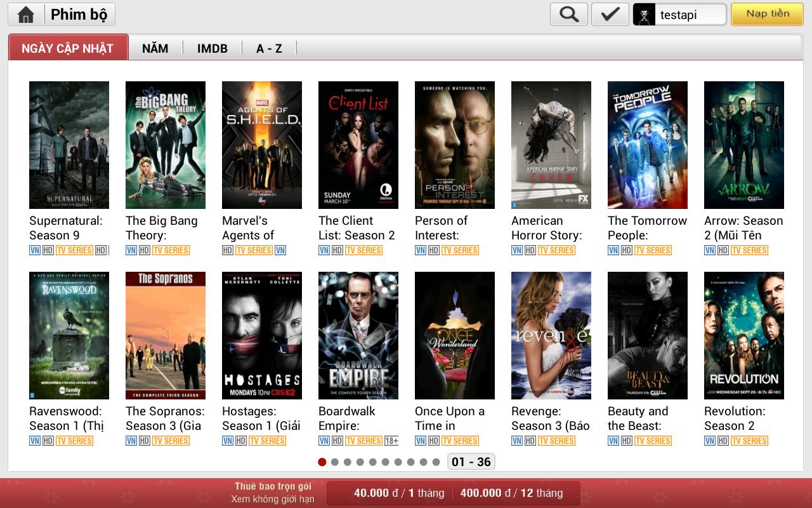Open the American Horror Story poster

[x=551, y=145]
